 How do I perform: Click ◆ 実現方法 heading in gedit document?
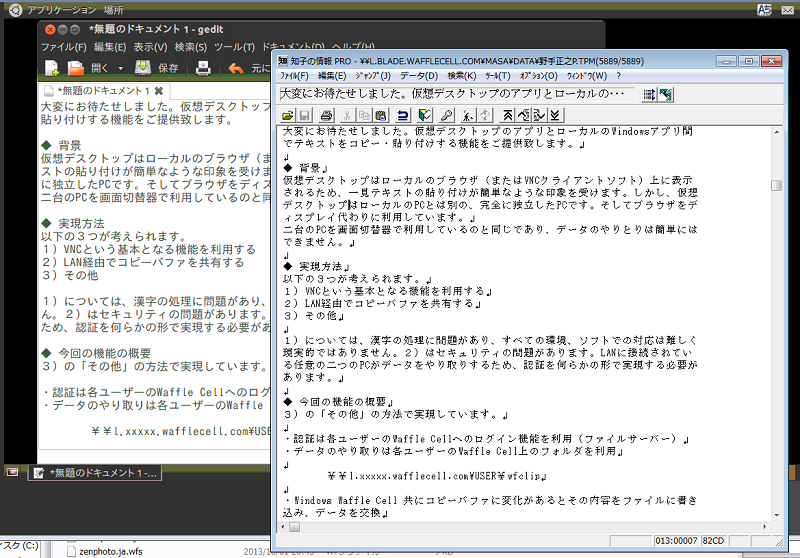(73, 223)
